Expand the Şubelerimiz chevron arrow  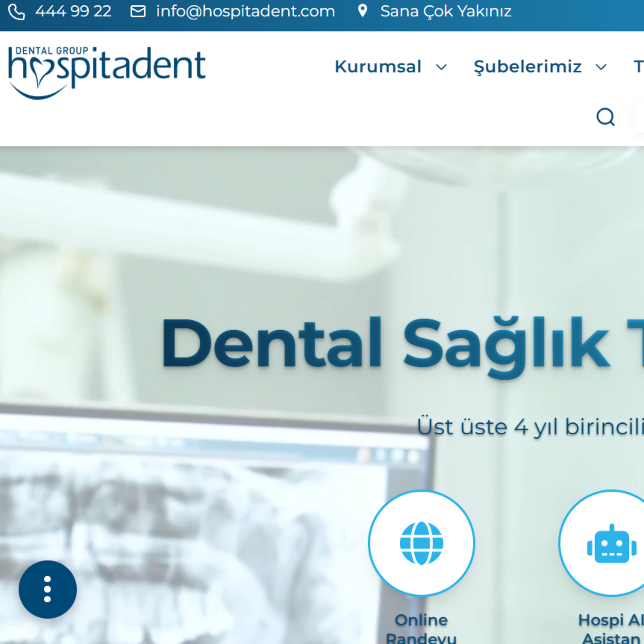pyautogui.click(x=601, y=67)
